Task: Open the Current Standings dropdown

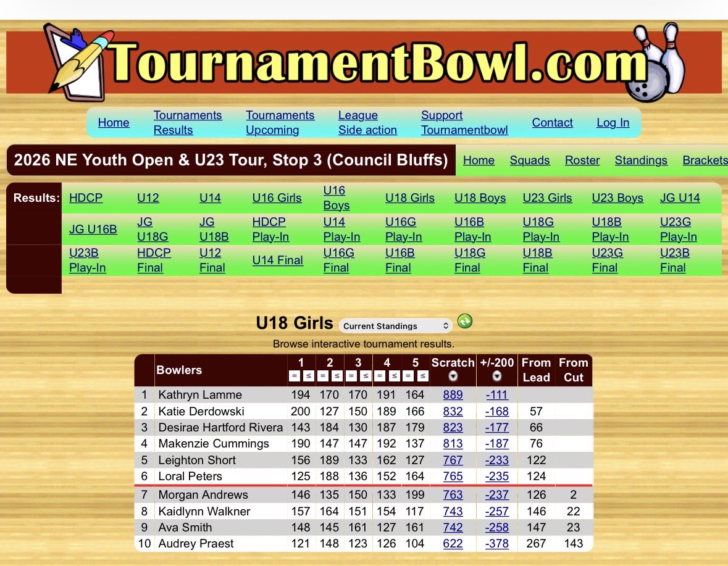Action: tap(396, 326)
